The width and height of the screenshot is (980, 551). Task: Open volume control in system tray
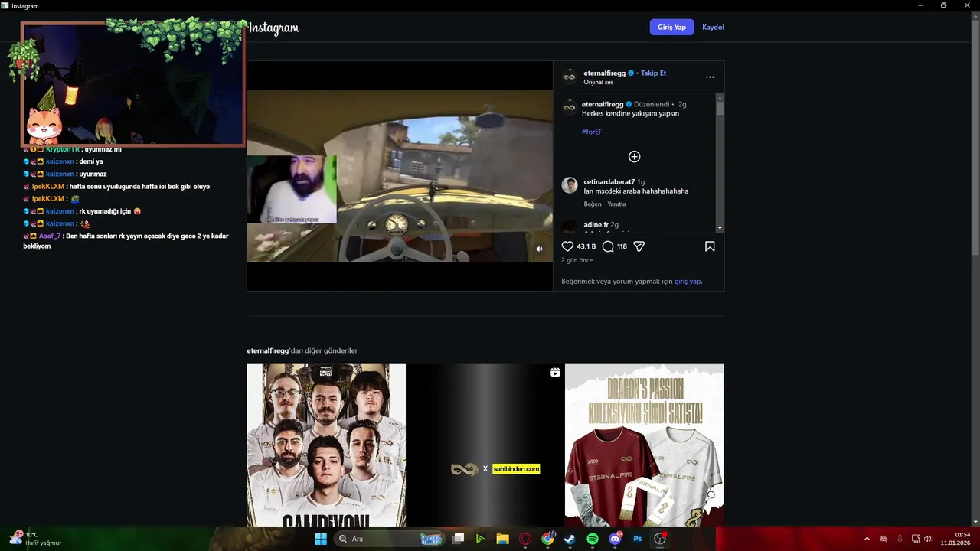point(927,539)
